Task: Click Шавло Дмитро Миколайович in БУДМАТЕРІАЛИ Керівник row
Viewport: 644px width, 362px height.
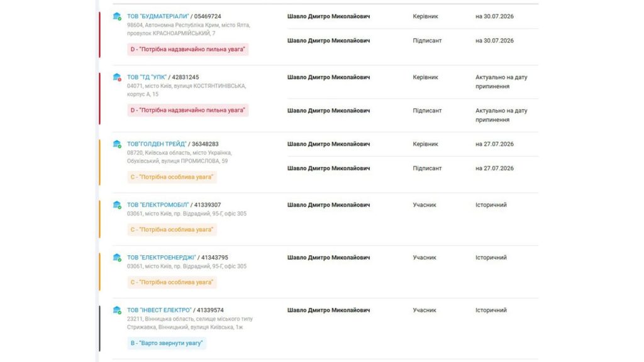Action: click(x=328, y=16)
